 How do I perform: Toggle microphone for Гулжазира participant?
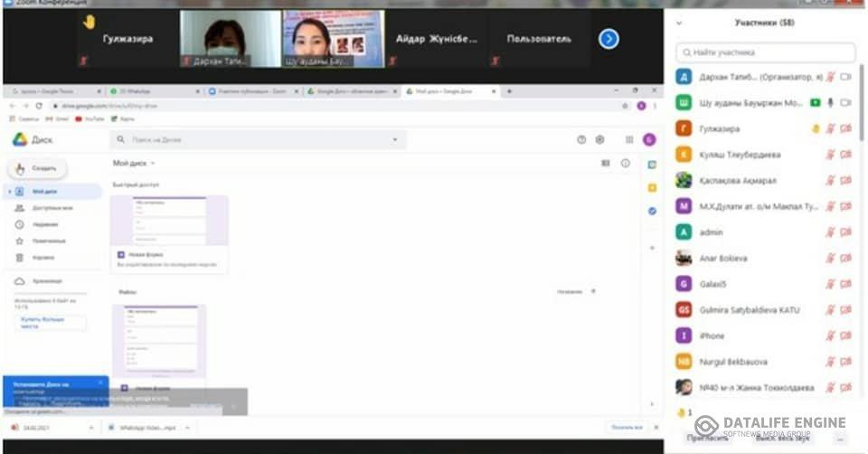point(830,128)
